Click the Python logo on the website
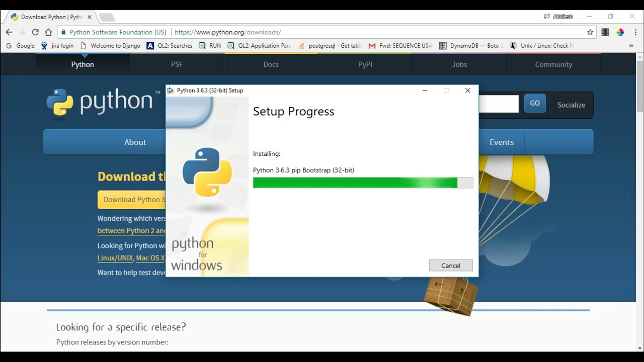644x362 pixels. (103, 103)
